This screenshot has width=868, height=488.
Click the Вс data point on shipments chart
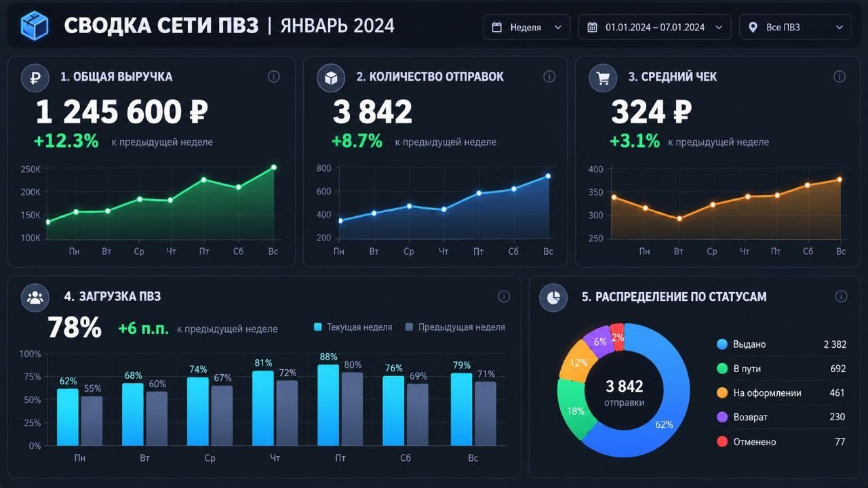click(x=548, y=176)
